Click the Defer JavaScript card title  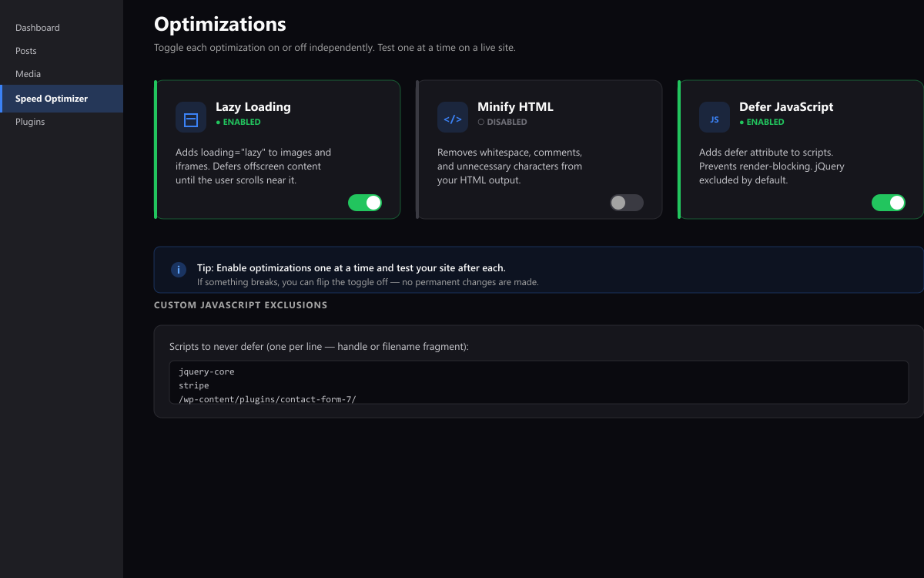[786, 107]
